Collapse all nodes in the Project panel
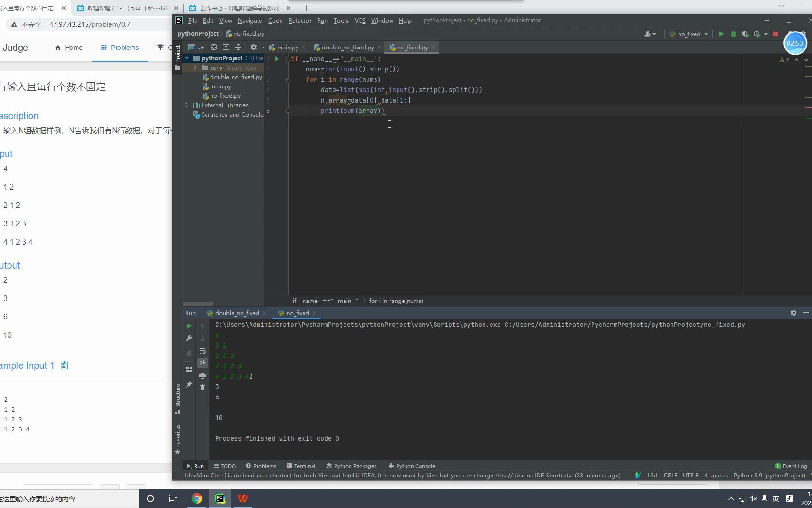The width and height of the screenshot is (812, 508). click(x=238, y=47)
